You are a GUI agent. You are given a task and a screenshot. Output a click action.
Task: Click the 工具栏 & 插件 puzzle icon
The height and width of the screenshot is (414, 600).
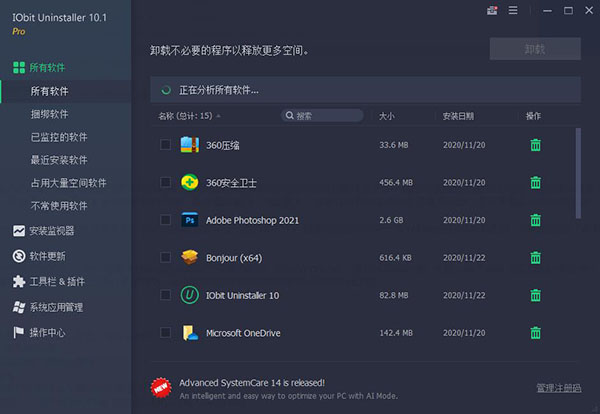[19, 282]
